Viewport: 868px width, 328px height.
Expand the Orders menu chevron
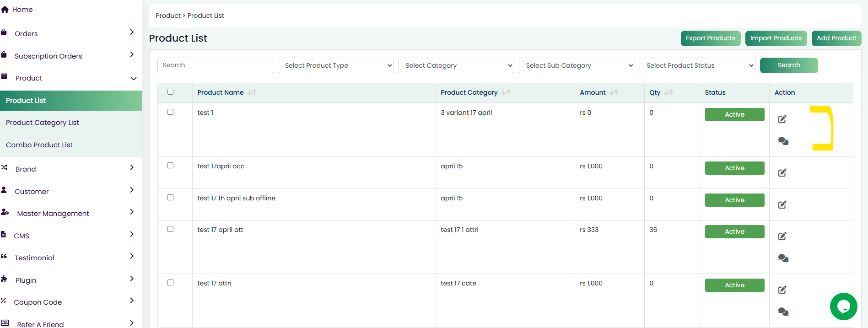(x=132, y=32)
